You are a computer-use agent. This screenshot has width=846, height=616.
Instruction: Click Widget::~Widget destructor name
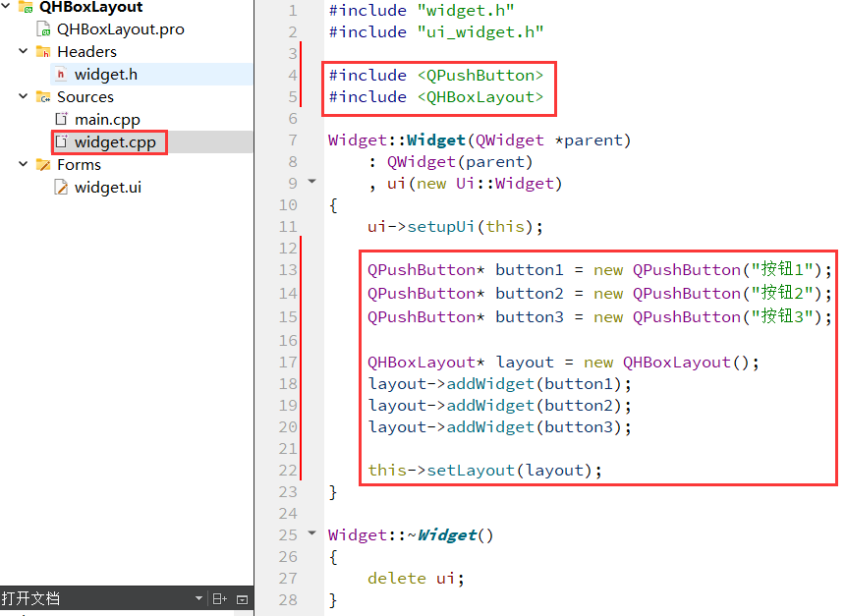click(410, 535)
